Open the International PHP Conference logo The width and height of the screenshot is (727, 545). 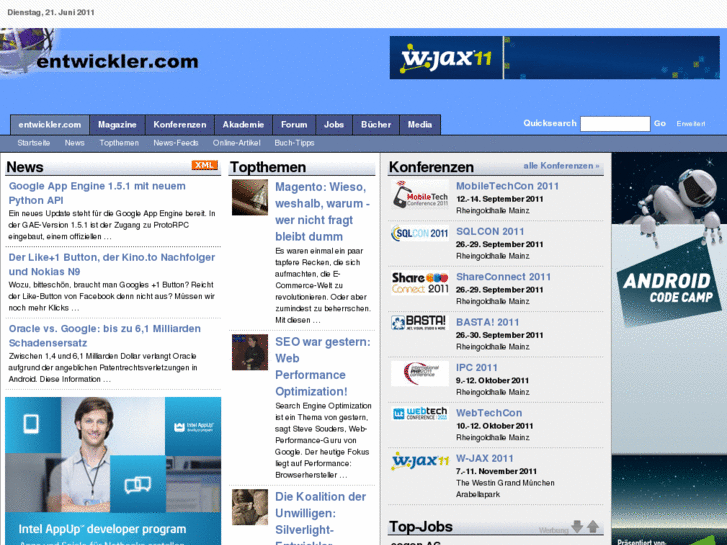(420, 373)
